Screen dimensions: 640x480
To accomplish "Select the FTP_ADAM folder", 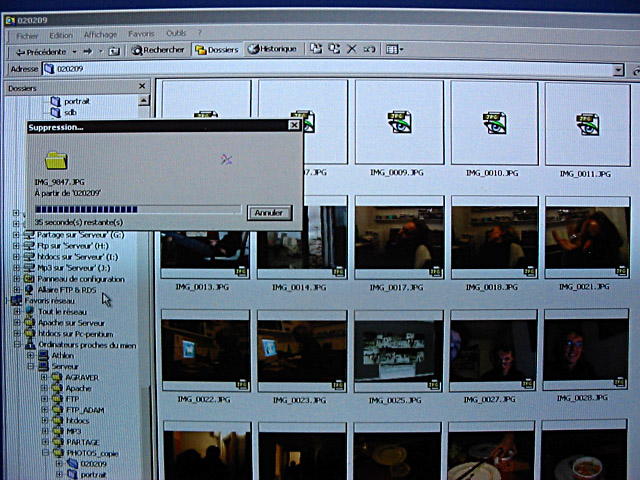I will pos(85,410).
